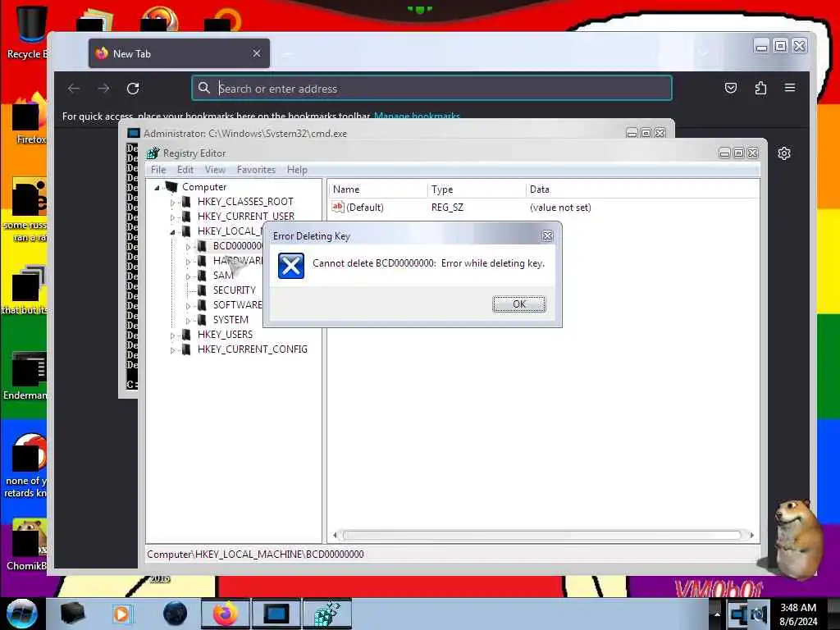The height and width of the screenshot is (630, 840).
Task: Expand the SYSTEM key arrow
Action: 188,321
